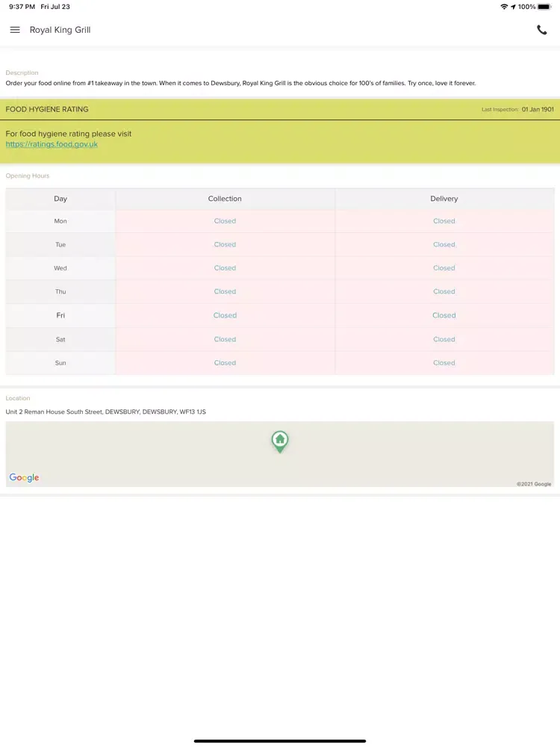
Task: Select the Royal King Grill title
Action: (x=60, y=30)
